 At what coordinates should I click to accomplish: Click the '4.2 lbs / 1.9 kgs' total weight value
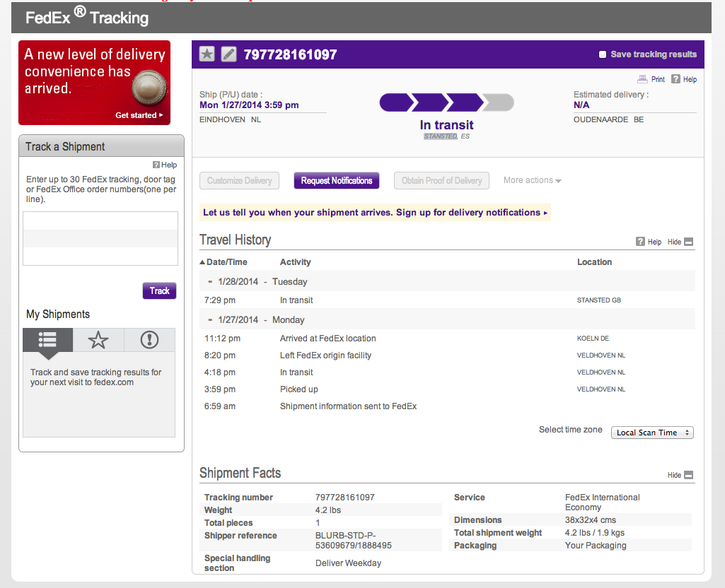tap(595, 533)
